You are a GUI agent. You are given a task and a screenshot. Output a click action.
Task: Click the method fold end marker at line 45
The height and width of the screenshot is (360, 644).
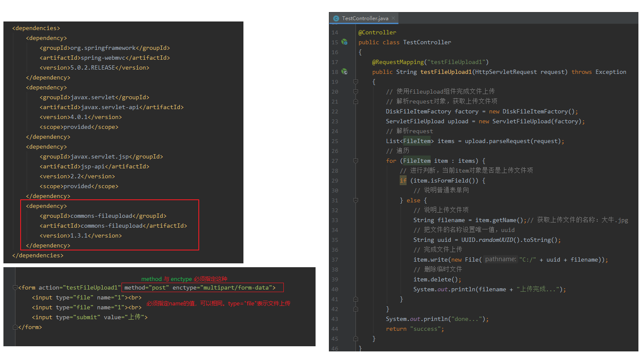355,339
